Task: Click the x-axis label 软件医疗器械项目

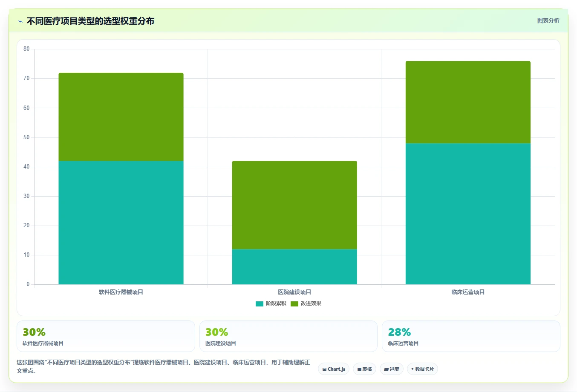Action: tap(121, 292)
